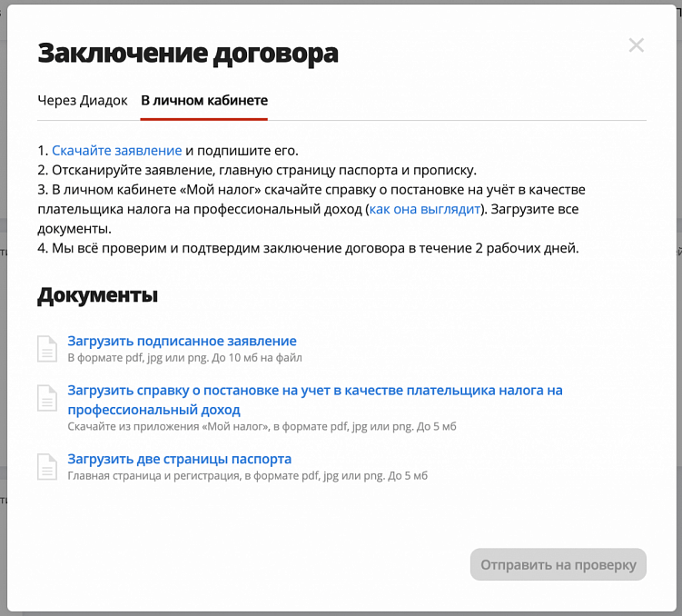Click the step 3 text about «Мой налог» кабинет

pyautogui.click(x=311, y=209)
